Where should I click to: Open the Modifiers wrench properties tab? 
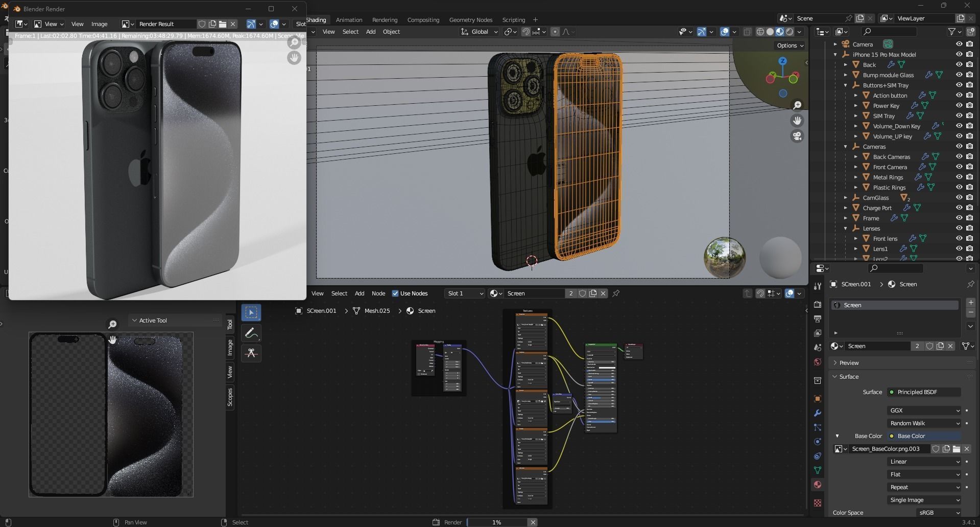point(818,413)
